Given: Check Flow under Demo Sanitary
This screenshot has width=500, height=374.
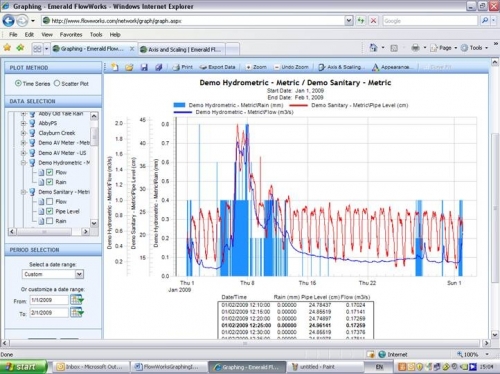Looking at the screenshot, I should [x=50, y=202].
